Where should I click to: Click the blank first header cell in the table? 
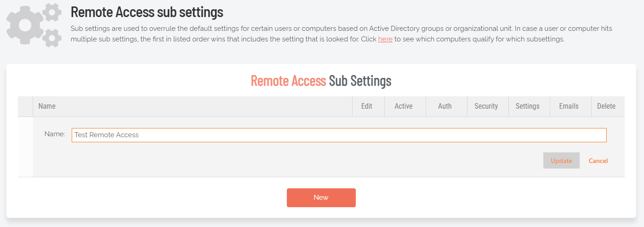25,106
